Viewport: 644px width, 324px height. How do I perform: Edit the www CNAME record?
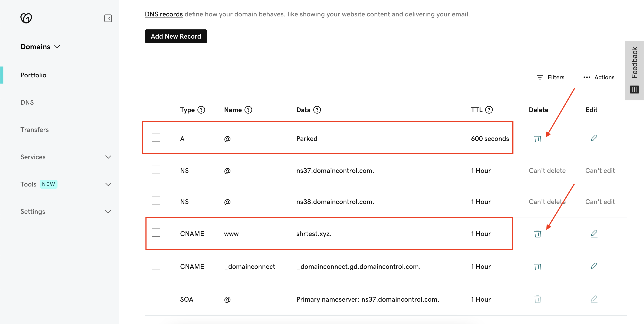point(594,233)
